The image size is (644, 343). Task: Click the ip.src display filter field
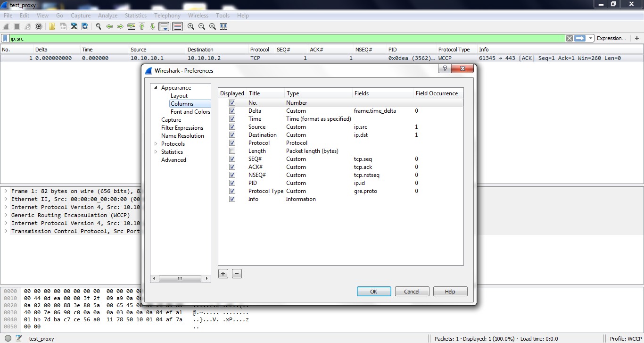287,38
